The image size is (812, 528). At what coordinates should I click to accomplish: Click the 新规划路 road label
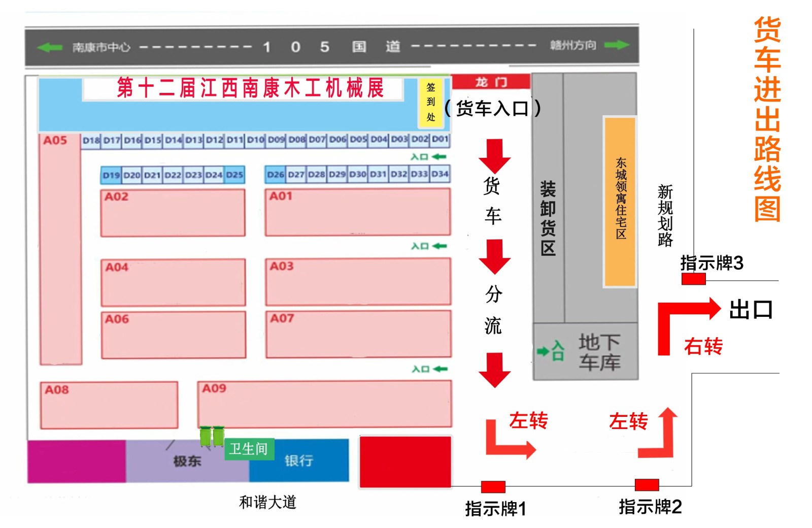(665, 215)
